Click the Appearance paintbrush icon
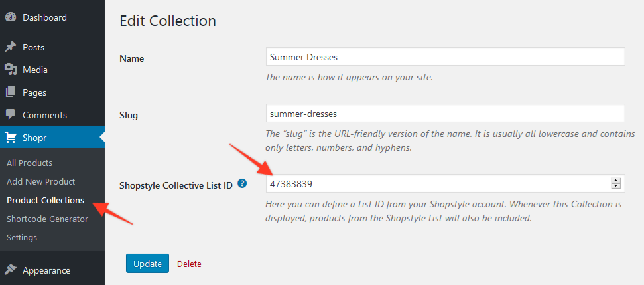The image size is (644, 285). pos(10,270)
